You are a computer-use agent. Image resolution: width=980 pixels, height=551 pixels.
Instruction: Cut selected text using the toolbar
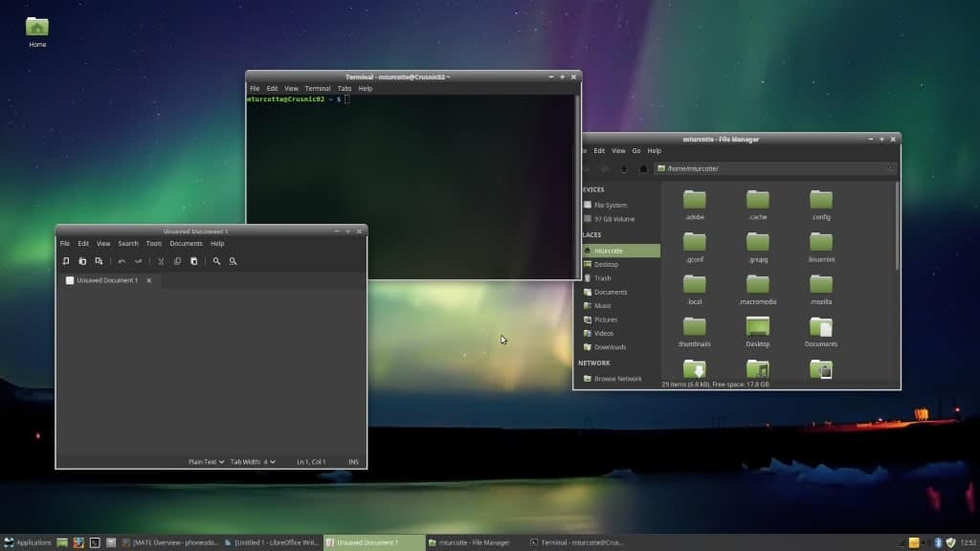coord(161,261)
